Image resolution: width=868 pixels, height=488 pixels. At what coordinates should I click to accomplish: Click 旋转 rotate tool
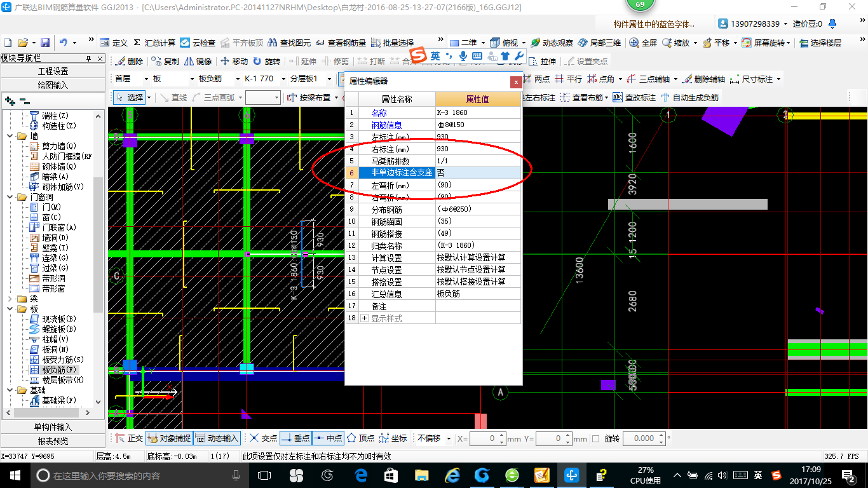click(x=266, y=62)
